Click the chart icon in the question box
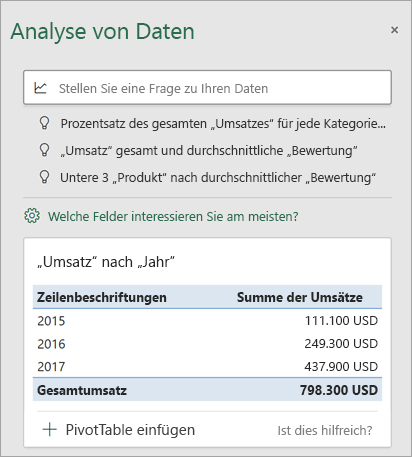The height and width of the screenshot is (457, 412). click(40, 88)
